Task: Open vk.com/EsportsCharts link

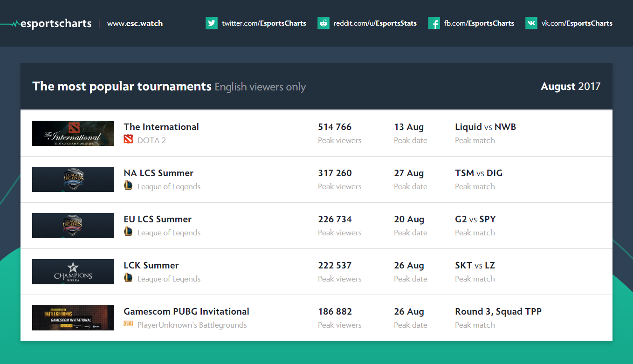Action: click(577, 23)
